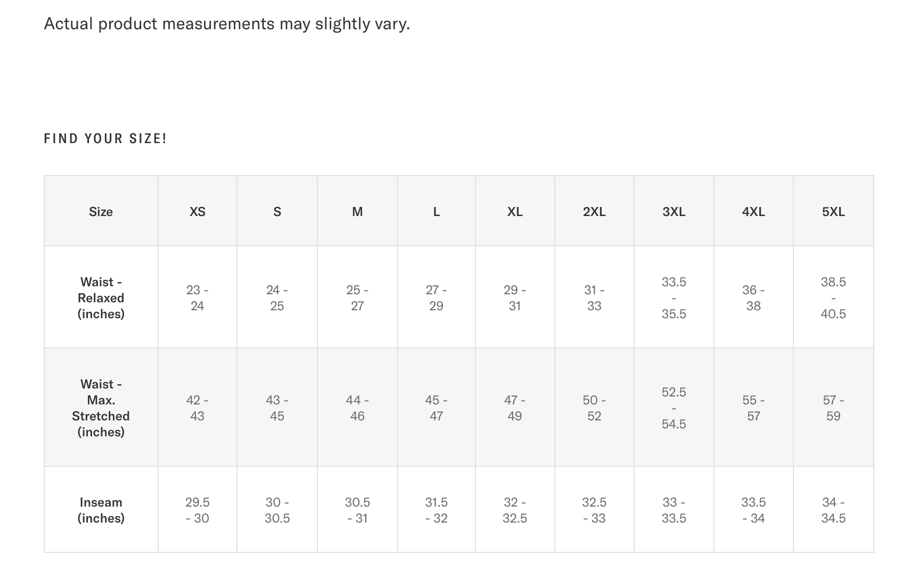Click the 31.5 - 32 inseam cell

tap(436, 510)
